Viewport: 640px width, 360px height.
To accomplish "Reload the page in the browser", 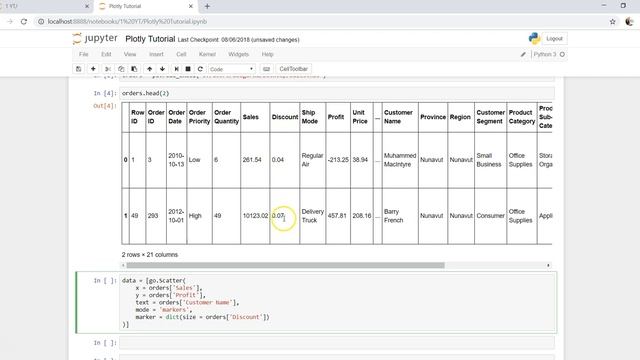I will (24, 22).
